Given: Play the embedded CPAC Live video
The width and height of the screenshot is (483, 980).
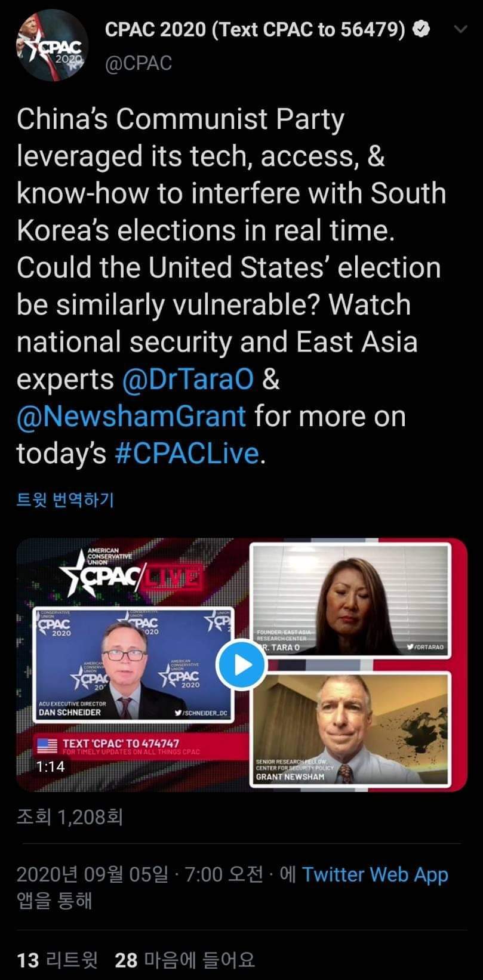Looking at the screenshot, I should point(241,664).
